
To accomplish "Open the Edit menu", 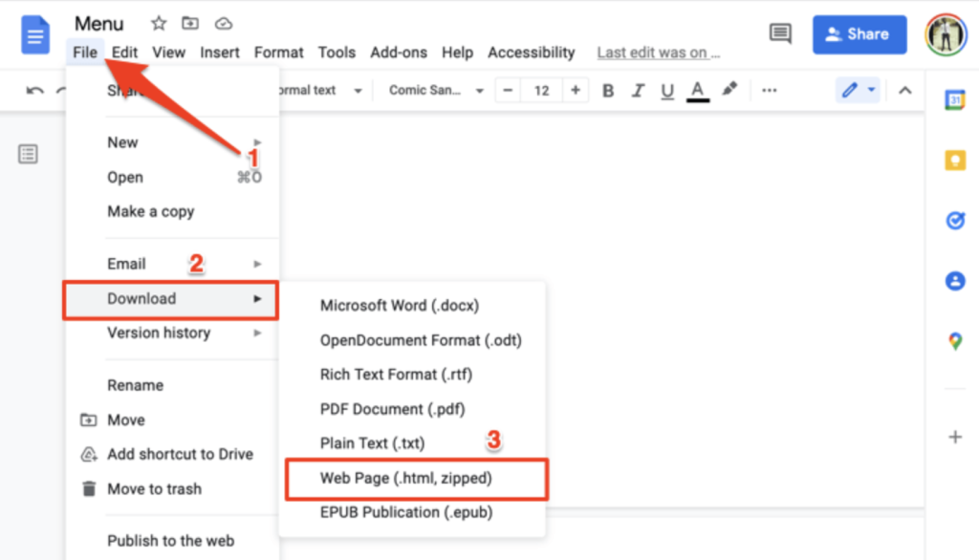I will [125, 53].
